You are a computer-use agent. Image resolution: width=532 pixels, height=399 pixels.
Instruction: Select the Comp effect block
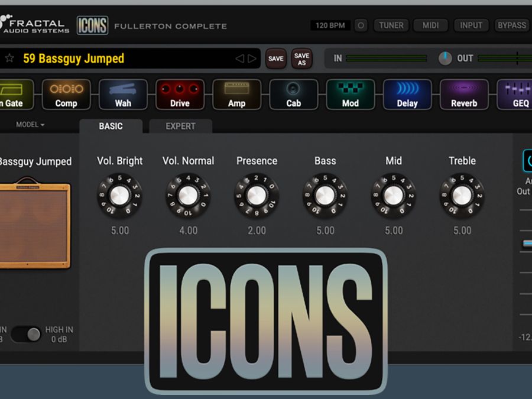pos(66,95)
